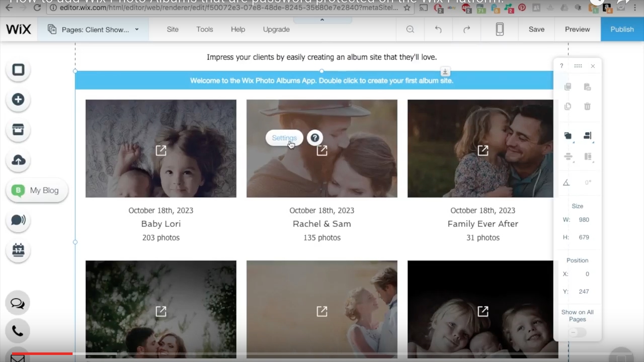Viewport: 644px width, 362px height.
Task: Click the zoom out icon
Action: click(x=410, y=29)
